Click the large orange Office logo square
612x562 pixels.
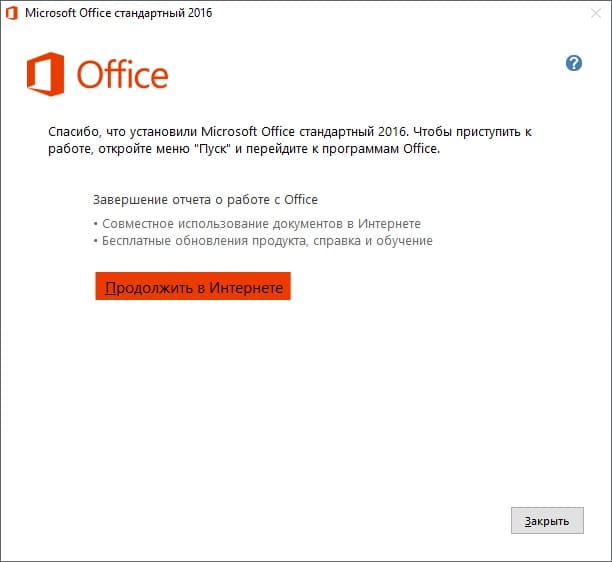coord(45,74)
